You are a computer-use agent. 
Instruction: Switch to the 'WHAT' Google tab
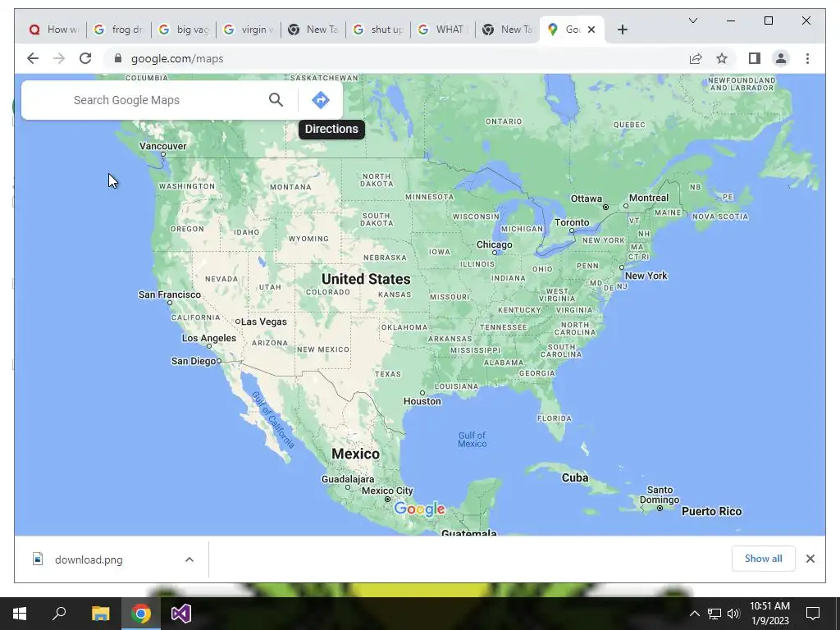(x=442, y=30)
